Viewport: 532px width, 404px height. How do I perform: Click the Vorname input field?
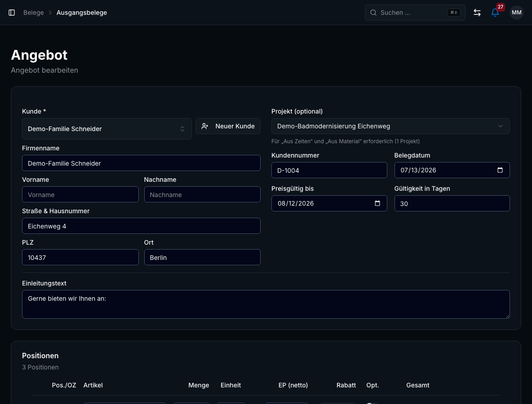[80, 194]
